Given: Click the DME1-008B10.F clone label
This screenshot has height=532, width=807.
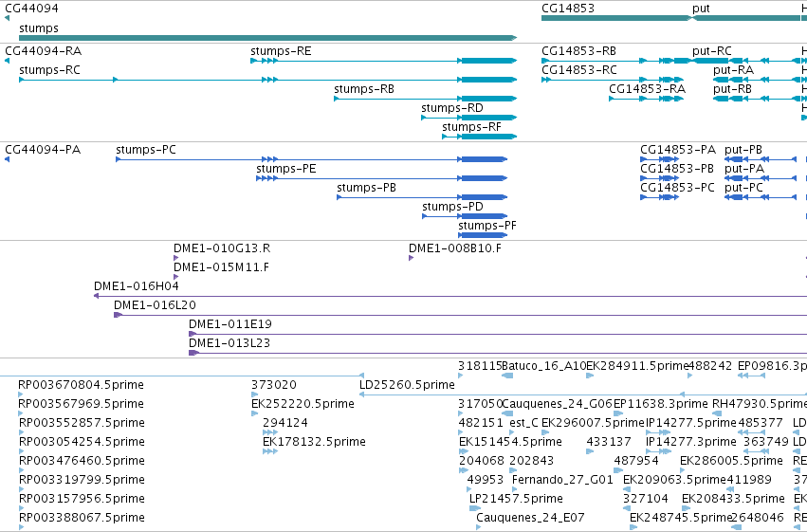Looking at the screenshot, I should [x=455, y=248].
